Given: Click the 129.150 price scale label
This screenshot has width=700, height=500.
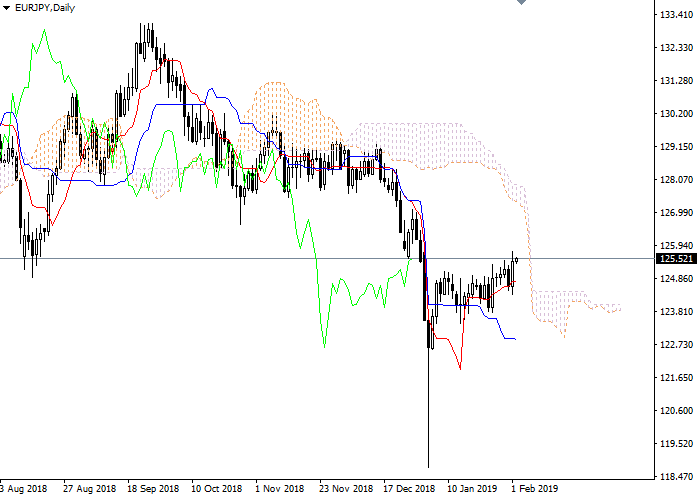Looking at the screenshot, I should pyautogui.click(x=676, y=147).
